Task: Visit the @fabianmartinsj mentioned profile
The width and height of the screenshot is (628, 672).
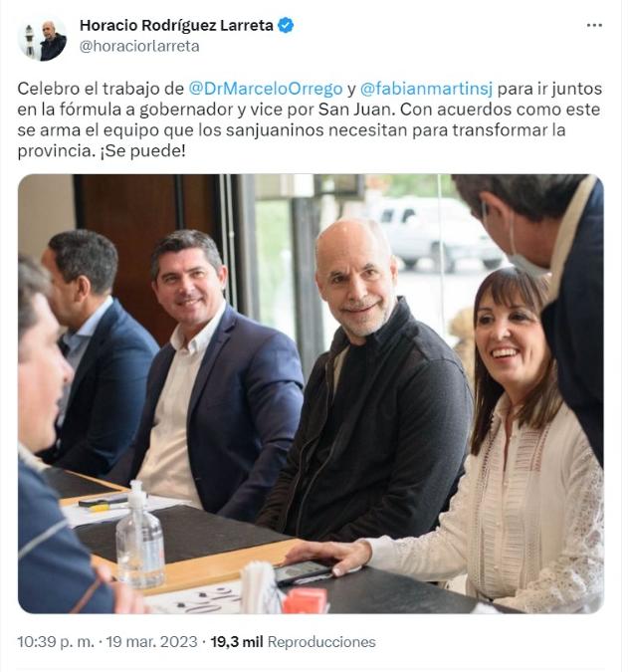Action: coord(426,89)
